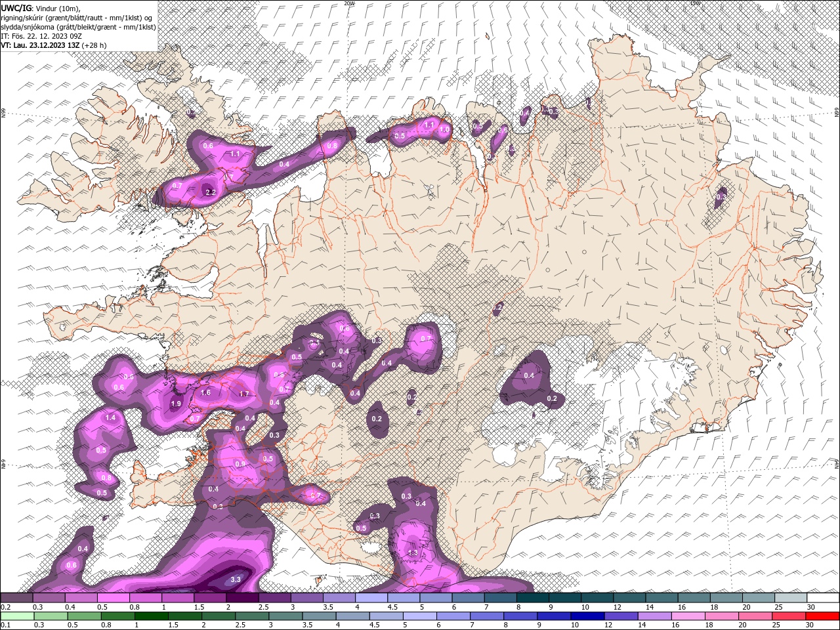
Task: Click the '0.9' snowfall value on the map
Action: tap(240, 464)
